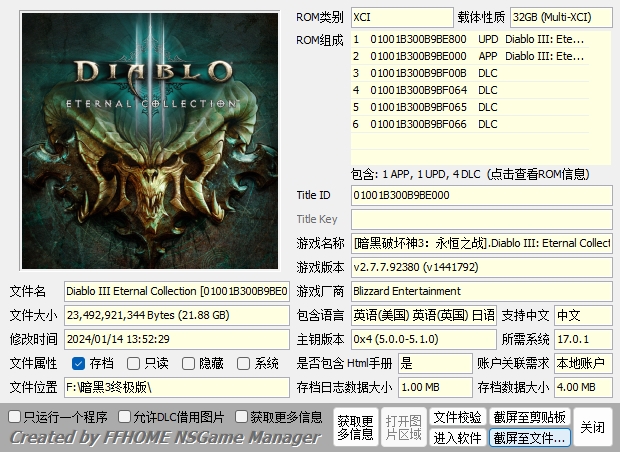The width and height of the screenshot is (620, 452).
Task: Click 包含: 1 APP, 1 UPD, 4 DLC link text
Action: 470,174
